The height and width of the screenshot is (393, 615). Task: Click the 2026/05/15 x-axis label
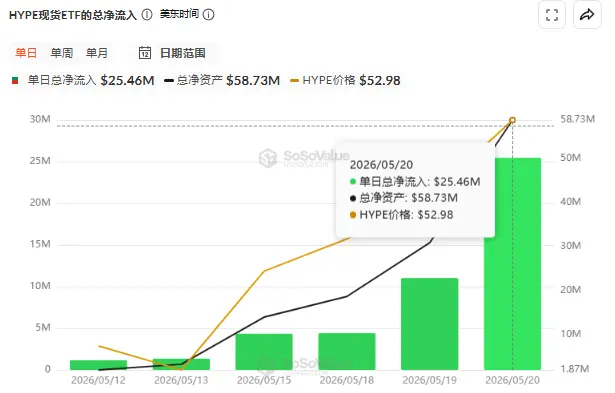tap(264, 380)
